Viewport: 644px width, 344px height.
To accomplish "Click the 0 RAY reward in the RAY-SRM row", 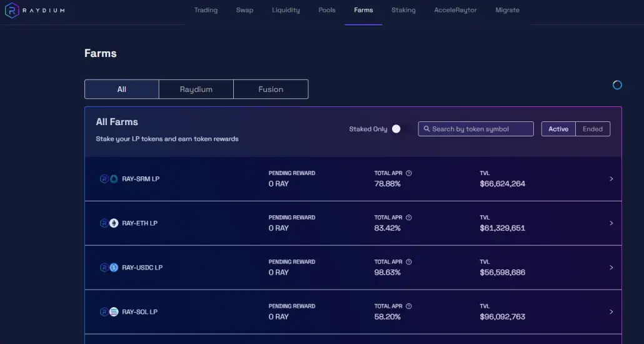I will click(x=278, y=184).
